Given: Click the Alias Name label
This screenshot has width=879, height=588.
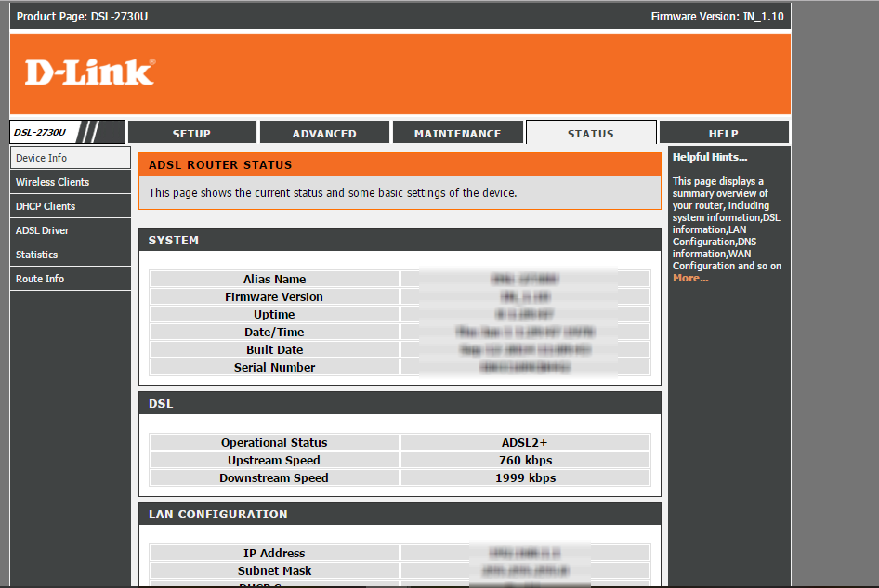Looking at the screenshot, I should click(x=274, y=280).
